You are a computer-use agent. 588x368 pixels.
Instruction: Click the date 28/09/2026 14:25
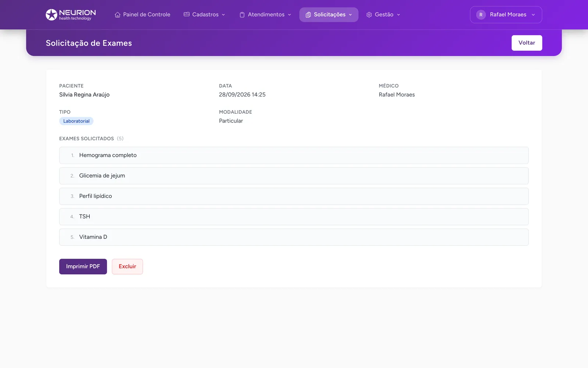coord(242,95)
